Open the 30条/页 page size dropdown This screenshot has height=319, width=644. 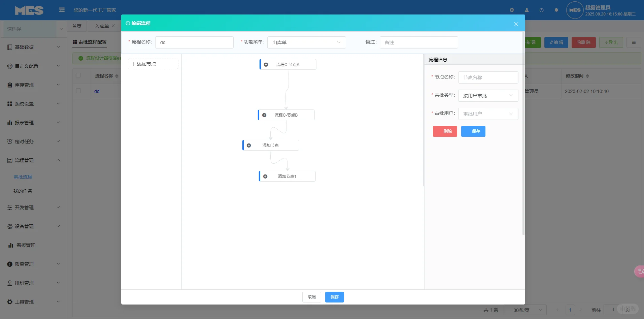tap(525, 310)
